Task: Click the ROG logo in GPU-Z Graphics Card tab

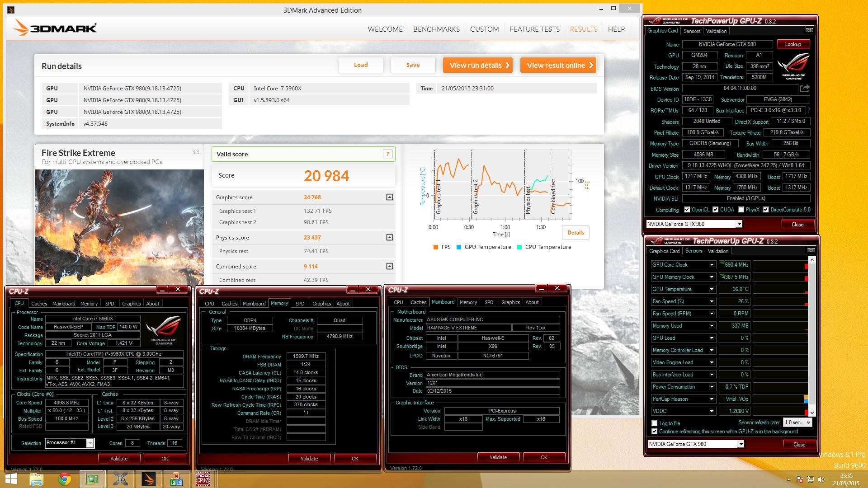Action: (x=793, y=66)
